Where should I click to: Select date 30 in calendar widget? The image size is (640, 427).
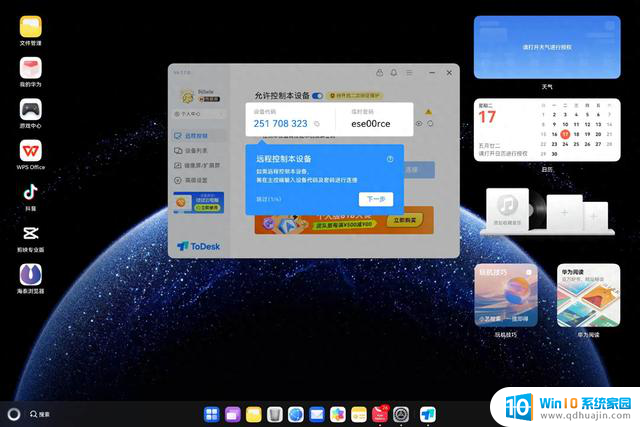coord(554,154)
